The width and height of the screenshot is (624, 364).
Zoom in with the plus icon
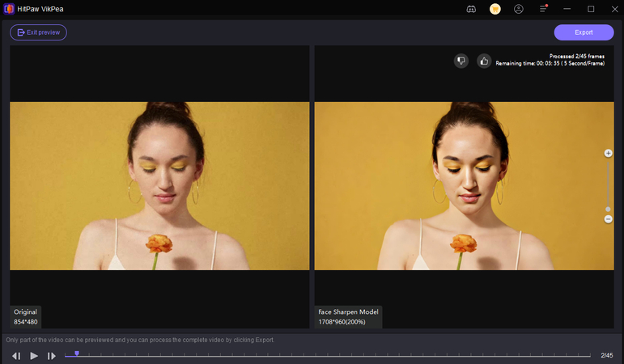[608, 153]
